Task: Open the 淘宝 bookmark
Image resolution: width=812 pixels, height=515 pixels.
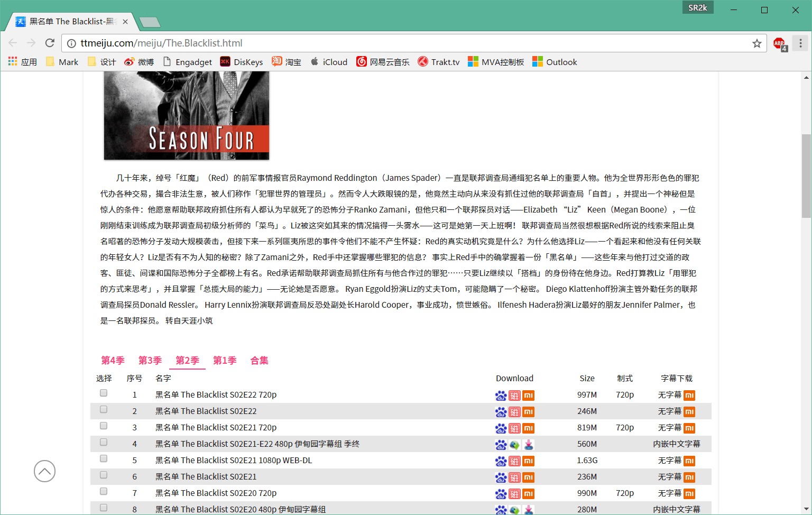Action: [287, 62]
